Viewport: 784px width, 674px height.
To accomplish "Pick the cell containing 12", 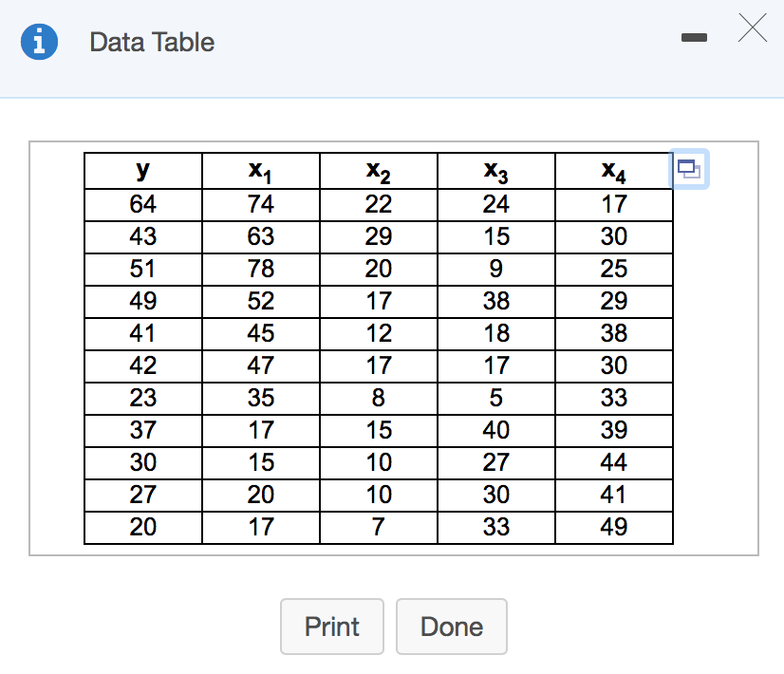I will pyautogui.click(x=379, y=333).
